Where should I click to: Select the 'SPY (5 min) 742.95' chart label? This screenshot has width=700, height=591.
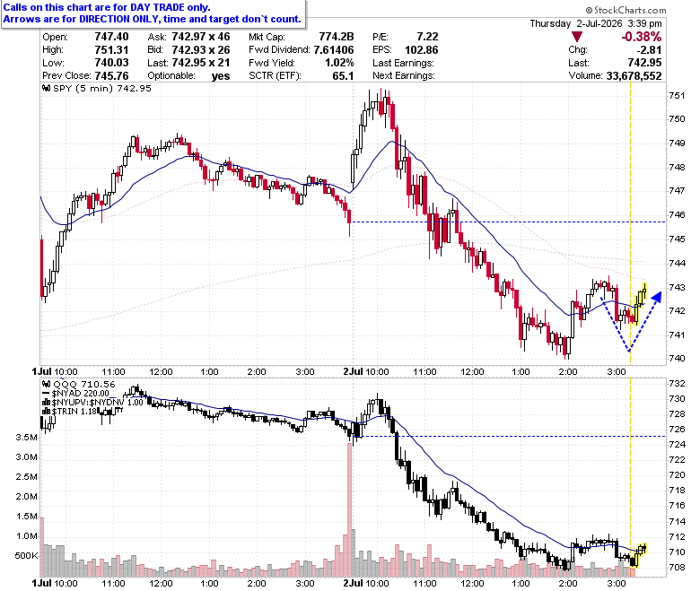point(102,88)
